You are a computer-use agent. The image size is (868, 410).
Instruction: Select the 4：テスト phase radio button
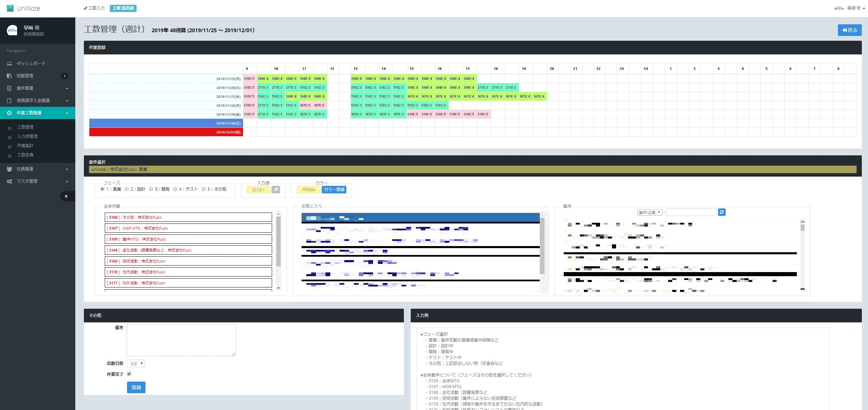click(175, 189)
